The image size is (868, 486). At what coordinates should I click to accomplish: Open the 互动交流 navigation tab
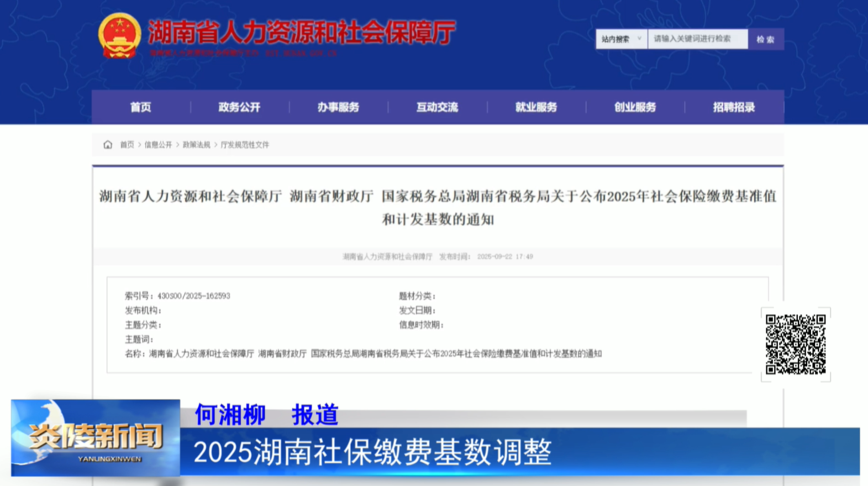pos(437,107)
